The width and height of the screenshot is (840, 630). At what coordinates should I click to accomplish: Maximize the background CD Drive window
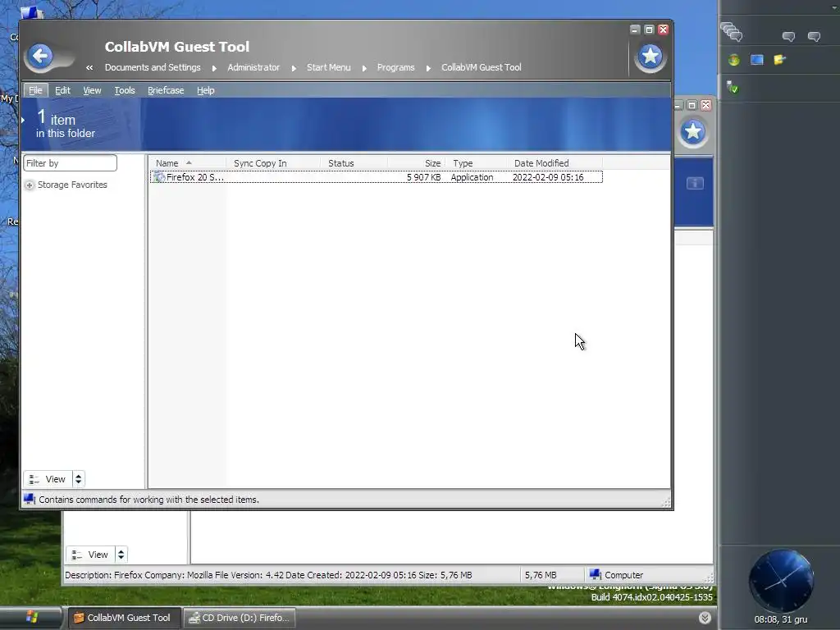point(692,105)
